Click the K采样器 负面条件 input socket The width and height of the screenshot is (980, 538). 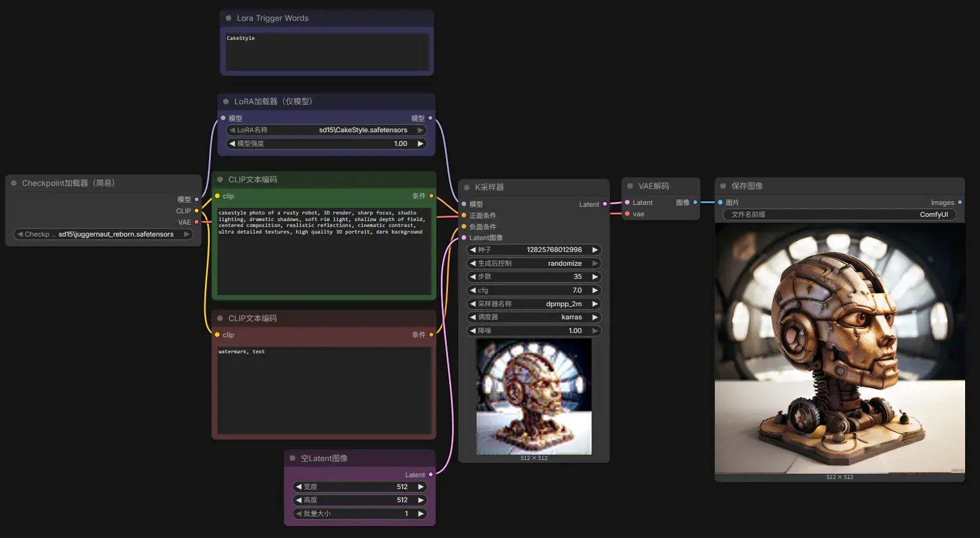click(464, 226)
